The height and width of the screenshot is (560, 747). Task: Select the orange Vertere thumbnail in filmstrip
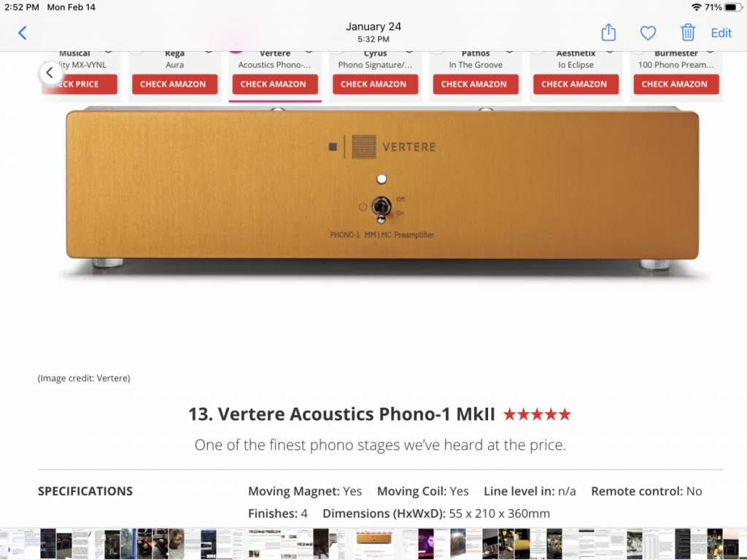(x=374, y=539)
